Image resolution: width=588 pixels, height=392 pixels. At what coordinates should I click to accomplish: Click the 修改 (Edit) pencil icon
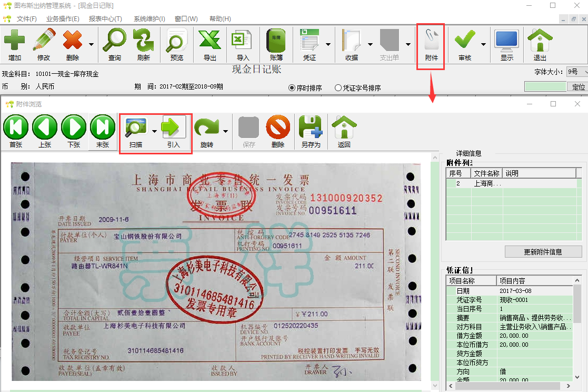44,40
